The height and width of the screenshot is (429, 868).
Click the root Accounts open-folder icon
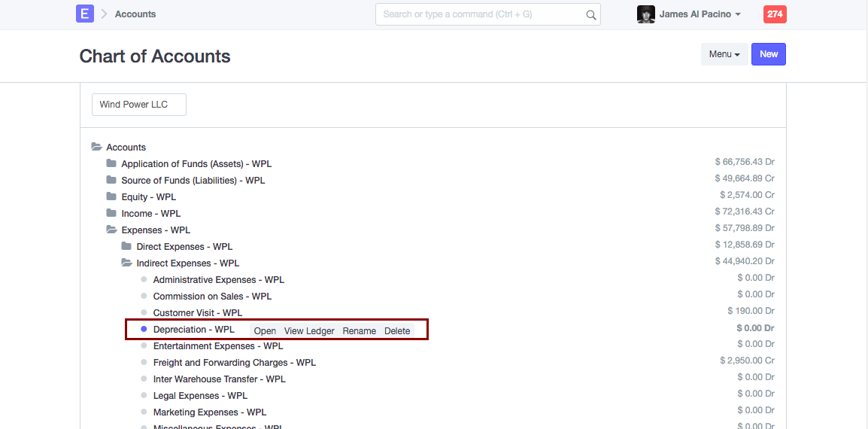96,147
